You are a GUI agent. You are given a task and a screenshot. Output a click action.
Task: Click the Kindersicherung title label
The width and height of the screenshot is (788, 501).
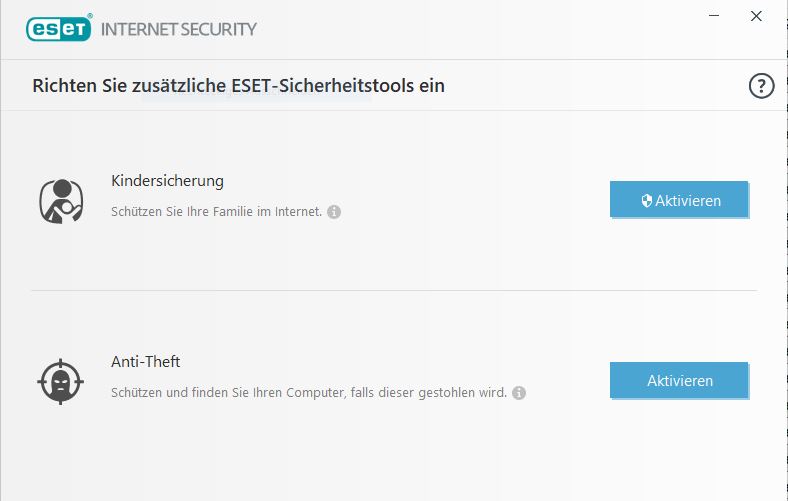coord(167,181)
